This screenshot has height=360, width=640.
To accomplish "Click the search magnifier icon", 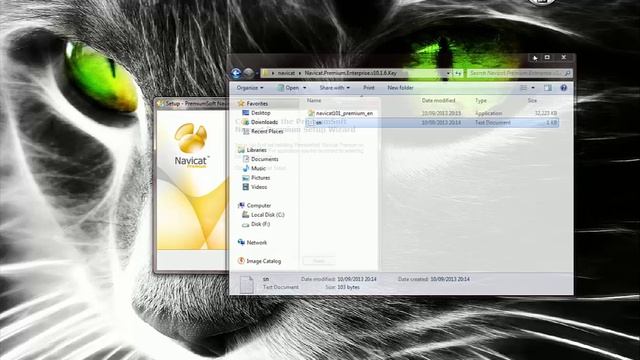I will (567, 73).
